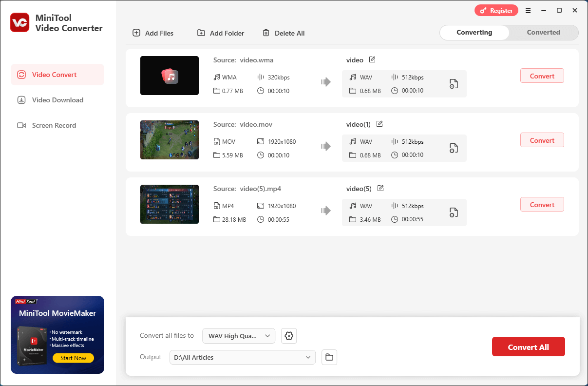
Task: Click the 320kbps bitrate icon
Action: pyautogui.click(x=261, y=77)
